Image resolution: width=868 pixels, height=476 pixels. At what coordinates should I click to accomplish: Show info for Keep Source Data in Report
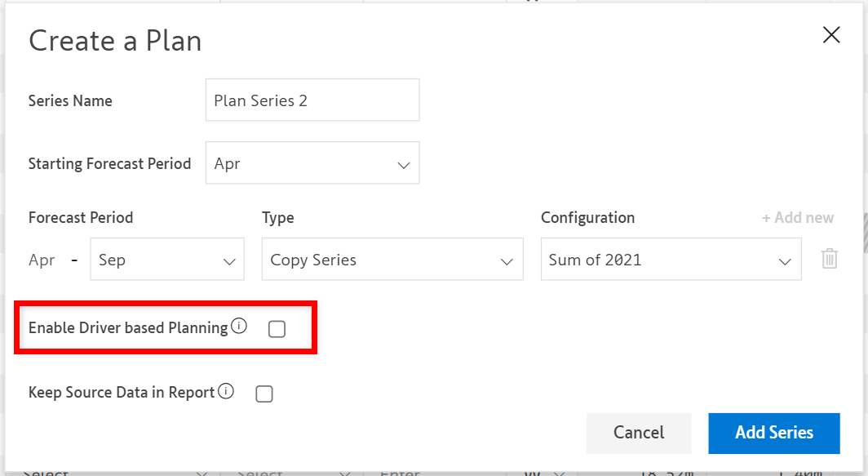point(226,392)
